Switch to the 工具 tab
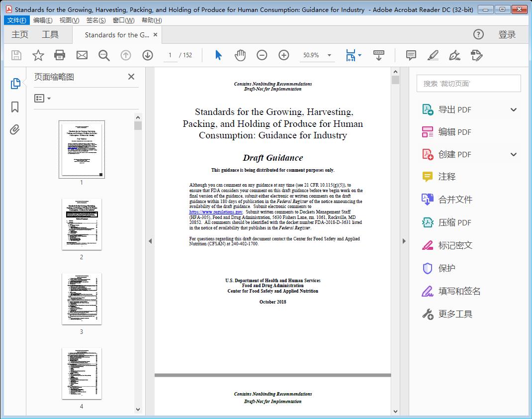The height and width of the screenshot is (419, 532). pos(50,34)
